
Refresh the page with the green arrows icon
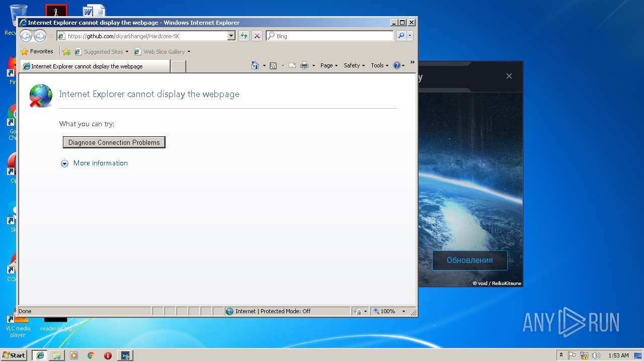tap(244, 36)
